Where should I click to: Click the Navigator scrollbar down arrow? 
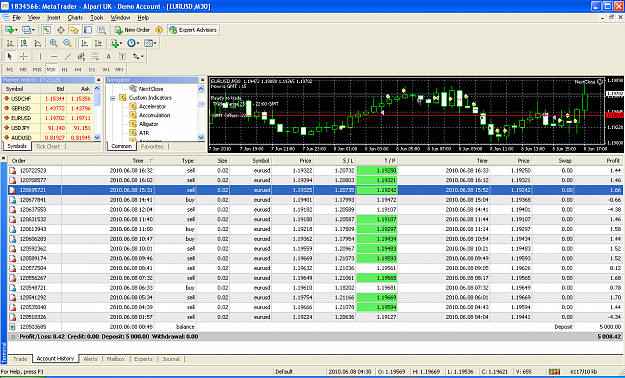click(201, 137)
